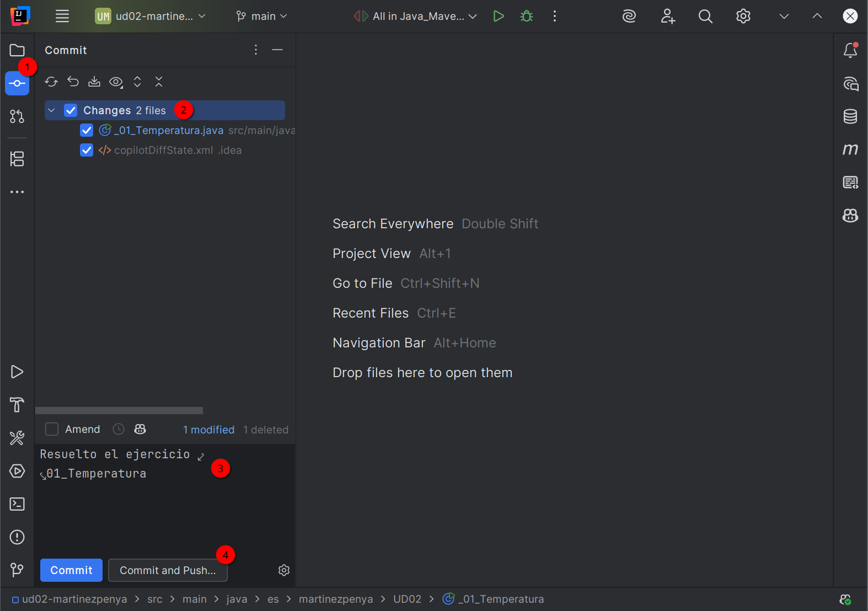Image resolution: width=868 pixels, height=611 pixels.
Task: Enable the Amend checkbox
Action: tap(52, 429)
